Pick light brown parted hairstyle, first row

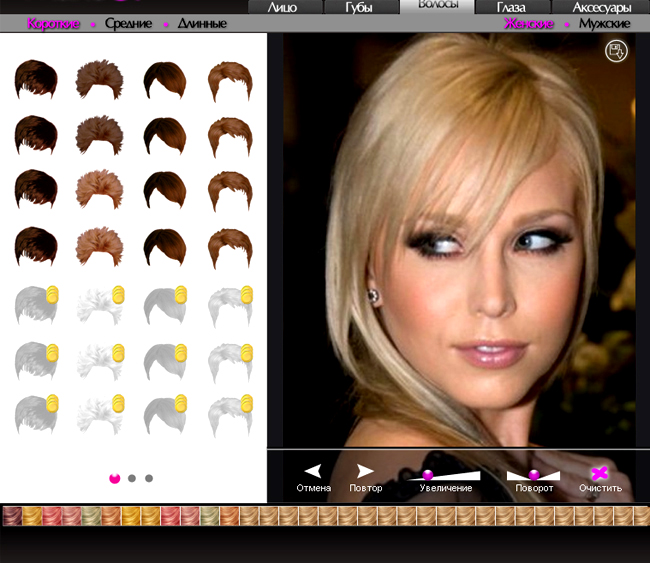pos(230,81)
